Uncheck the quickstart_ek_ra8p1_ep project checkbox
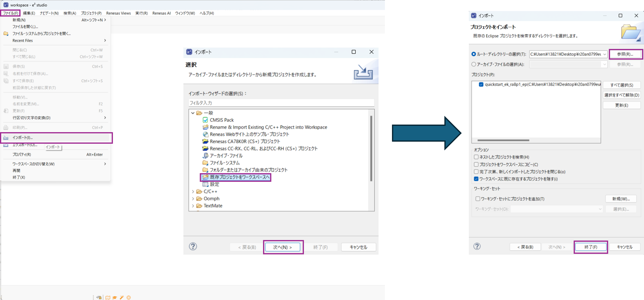 481,84
